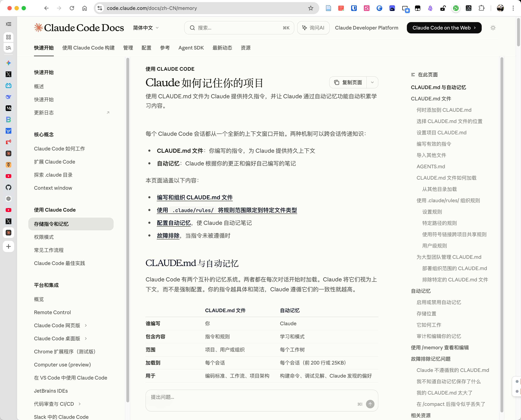Viewport: 521px width, 420px height.
Task: Open Context window in the sidebar
Action: coord(53,188)
